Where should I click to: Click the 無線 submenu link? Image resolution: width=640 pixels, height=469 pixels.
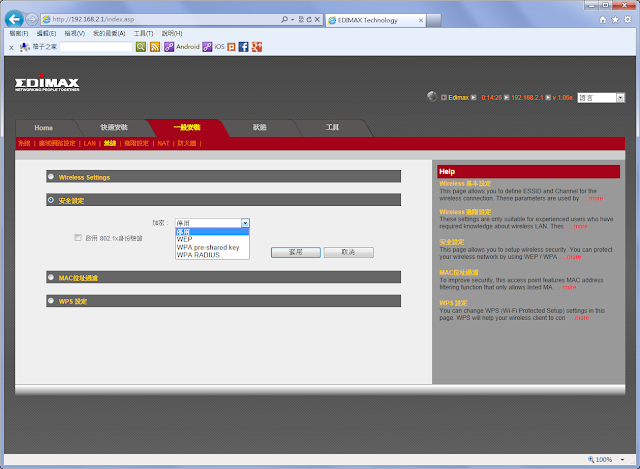tap(110, 143)
